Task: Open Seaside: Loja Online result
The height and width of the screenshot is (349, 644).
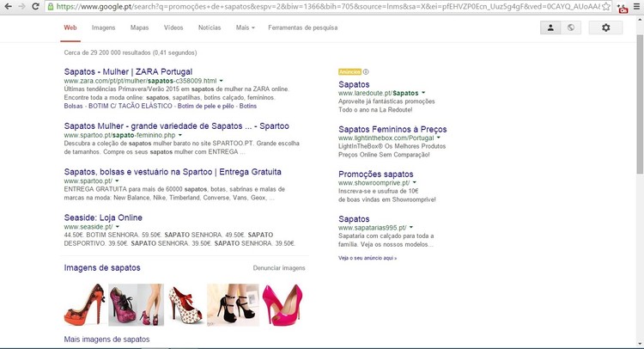Action: pos(103,217)
